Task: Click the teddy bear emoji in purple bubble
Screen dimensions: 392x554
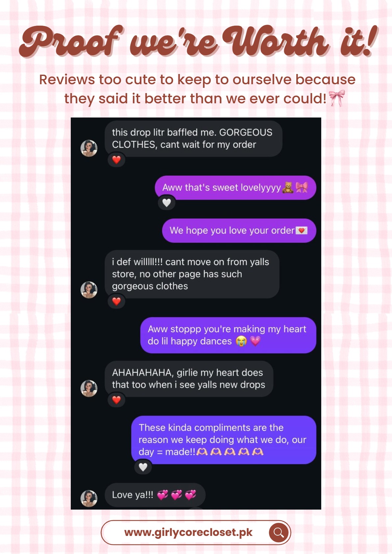Action: (288, 187)
